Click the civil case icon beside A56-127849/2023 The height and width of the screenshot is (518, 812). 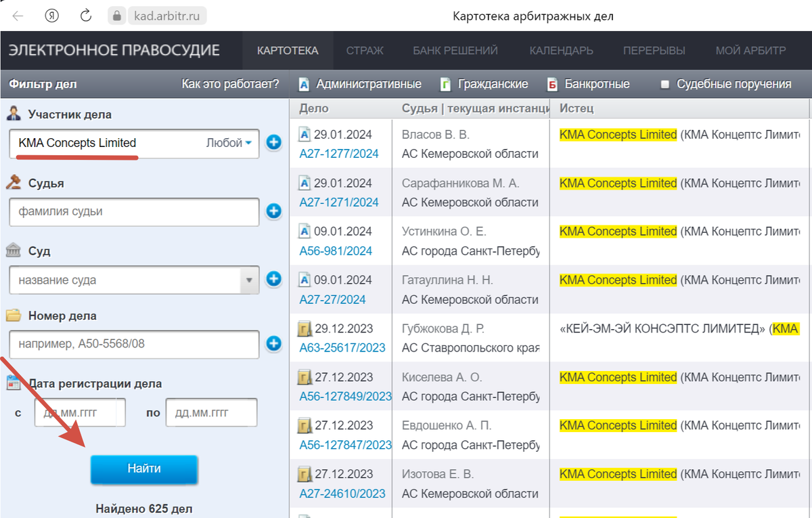[x=304, y=377]
